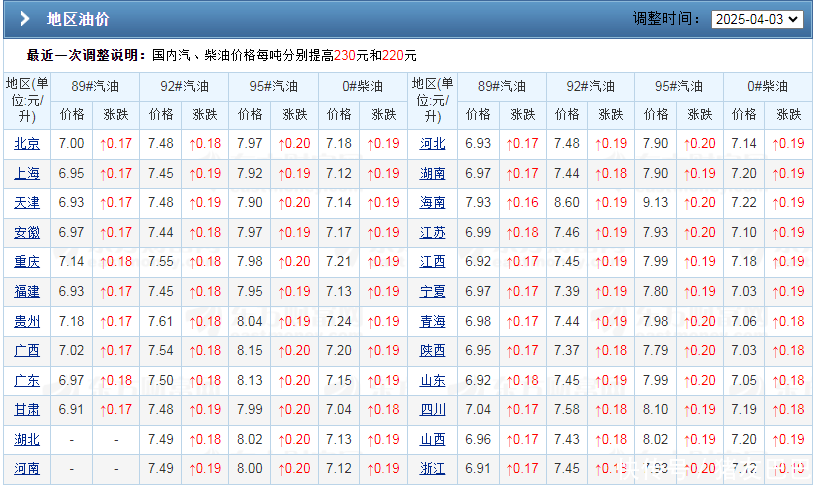Click 四川 95# gasoline price 8.10
This screenshot has width=819, height=486.
[656, 410]
